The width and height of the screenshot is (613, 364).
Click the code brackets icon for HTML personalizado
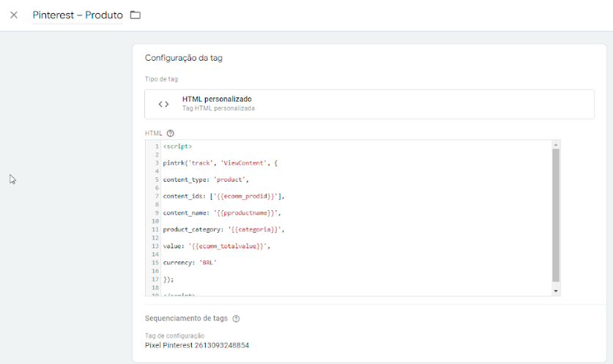(163, 104)
